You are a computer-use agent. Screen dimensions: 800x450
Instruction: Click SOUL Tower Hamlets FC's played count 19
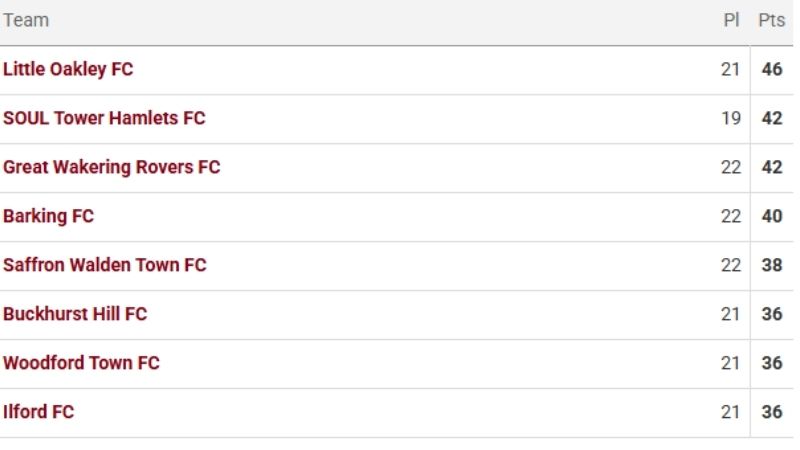[x=731, y=118]
